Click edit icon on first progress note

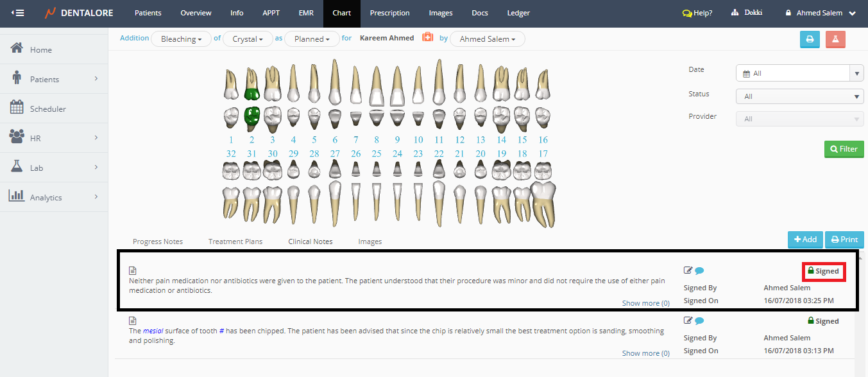point(688,271)
